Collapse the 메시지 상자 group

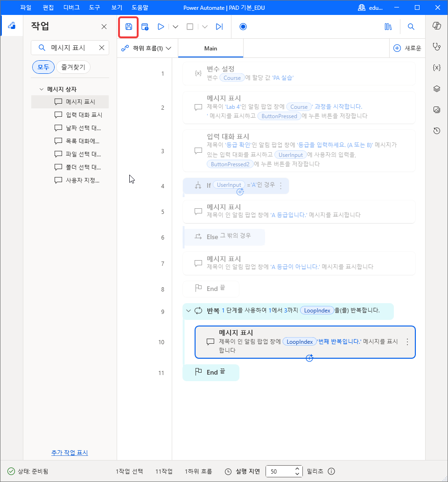[42, 89]
